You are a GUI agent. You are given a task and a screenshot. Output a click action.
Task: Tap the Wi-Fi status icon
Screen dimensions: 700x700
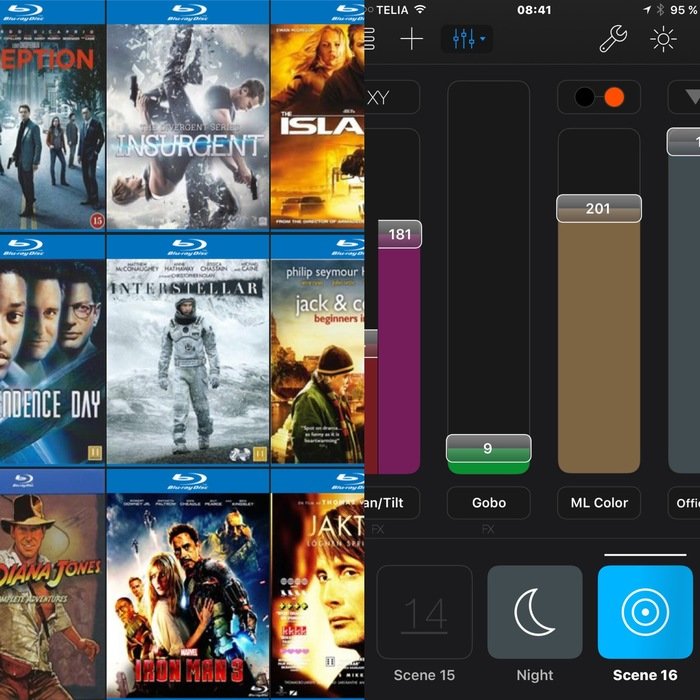[420, 9]
